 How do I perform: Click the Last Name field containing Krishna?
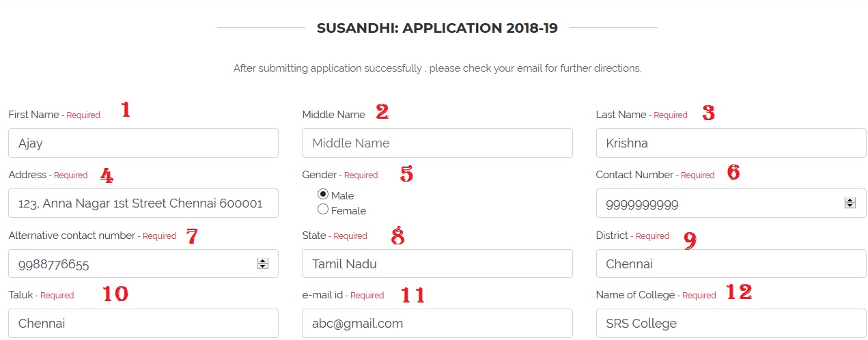point(731,143)
